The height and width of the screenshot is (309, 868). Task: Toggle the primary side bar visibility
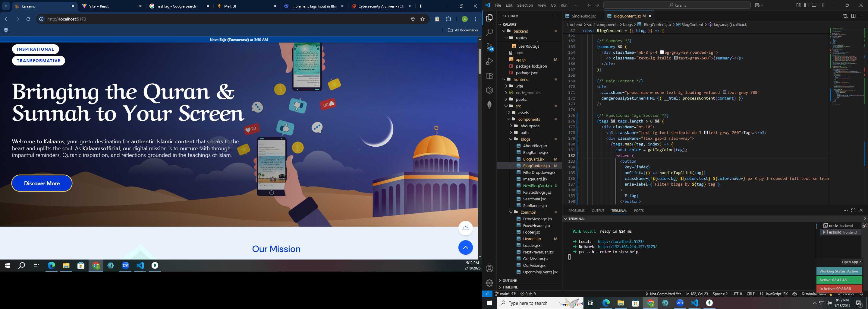pyautogui.click(x=806, y=5)
